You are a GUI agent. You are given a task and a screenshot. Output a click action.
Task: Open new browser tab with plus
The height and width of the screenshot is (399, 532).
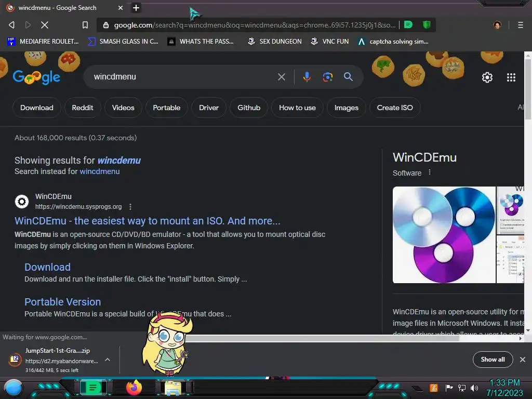tap(136, 8)
